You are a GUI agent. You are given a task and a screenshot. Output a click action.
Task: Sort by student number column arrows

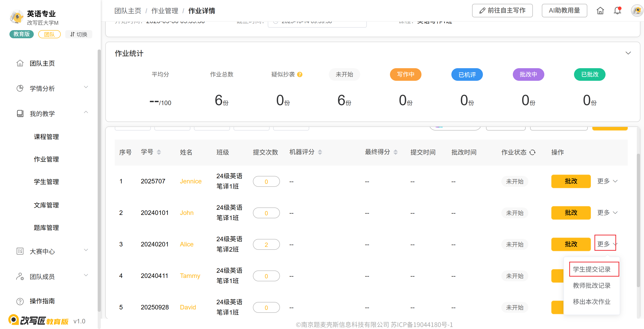(x=159, y=152)
